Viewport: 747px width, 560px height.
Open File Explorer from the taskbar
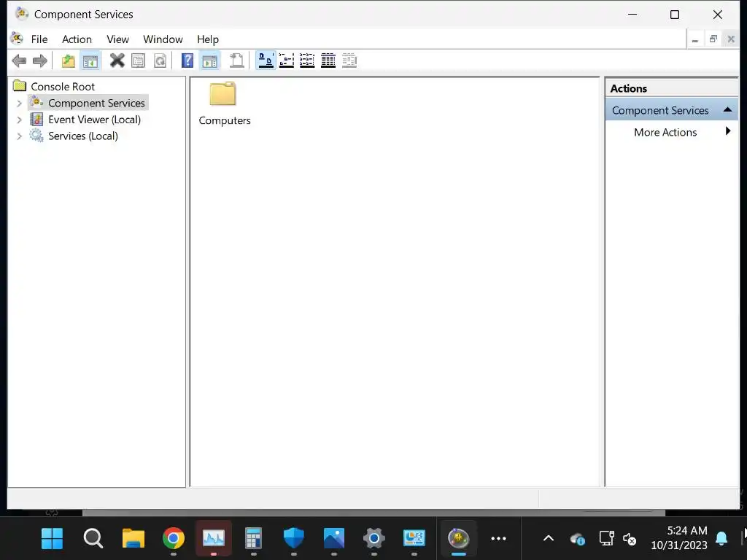pos(133,539)
